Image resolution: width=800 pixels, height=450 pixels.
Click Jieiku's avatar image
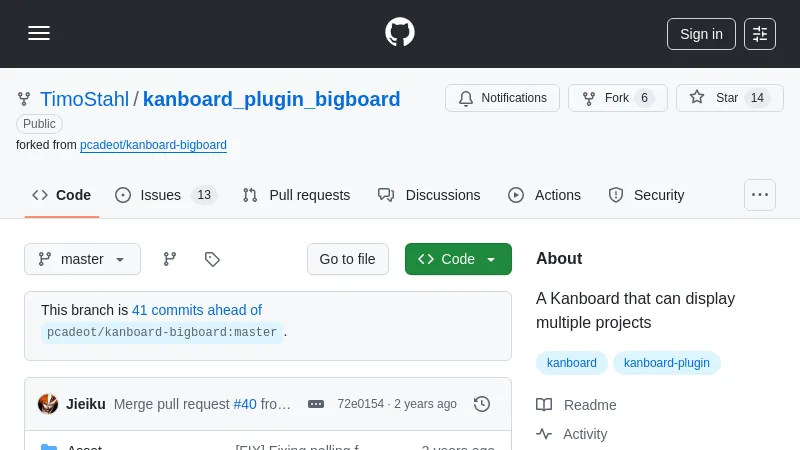tap(48, 404)
